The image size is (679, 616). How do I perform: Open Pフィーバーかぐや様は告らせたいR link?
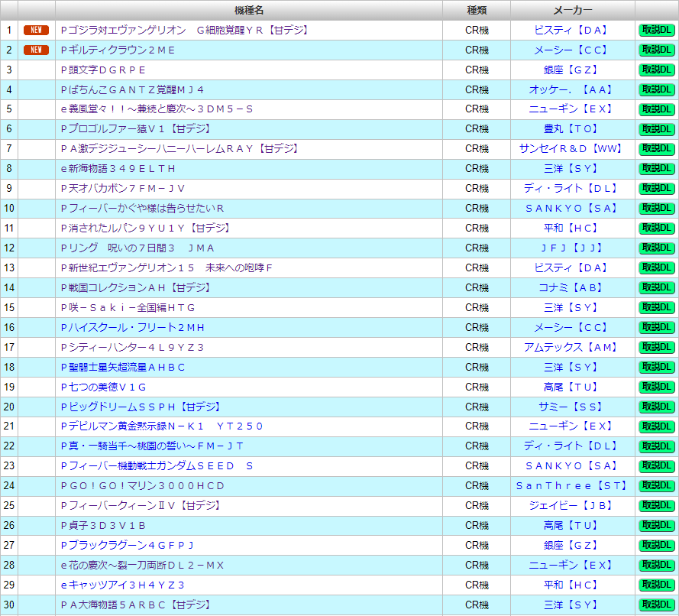point(142,209)
